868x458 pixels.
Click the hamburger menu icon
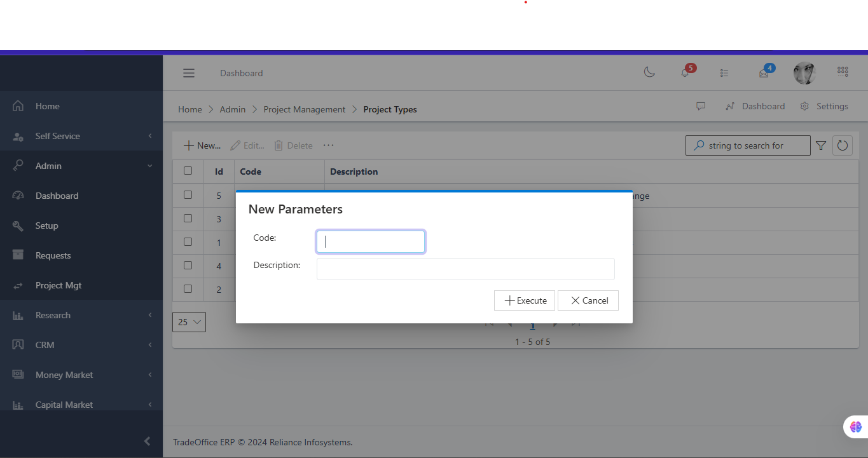click(189, 73)
